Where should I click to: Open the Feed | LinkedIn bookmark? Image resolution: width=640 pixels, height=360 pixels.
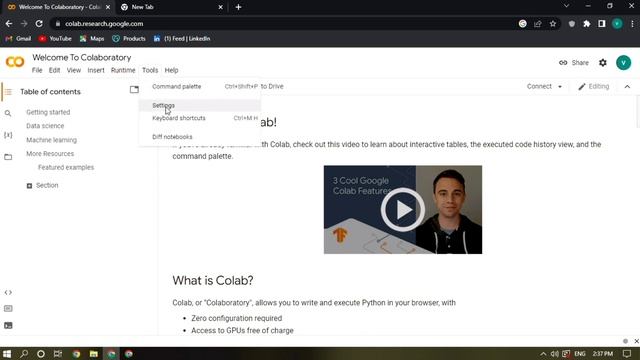pyautogui.click(x=182, y=39)
